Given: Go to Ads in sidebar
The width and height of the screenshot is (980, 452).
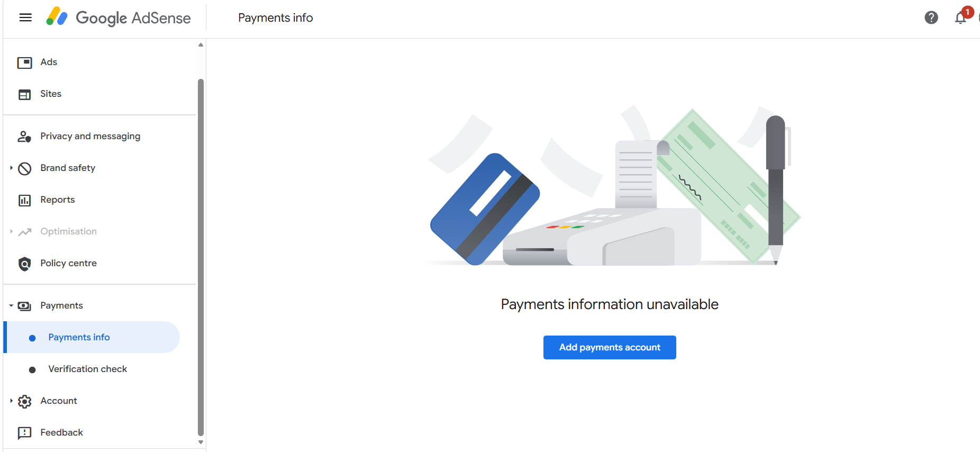Looking at the screenshot, I should (49, 62).
